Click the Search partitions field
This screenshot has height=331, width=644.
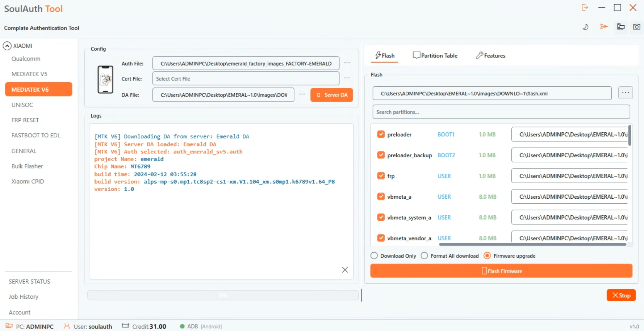(501, 112)
